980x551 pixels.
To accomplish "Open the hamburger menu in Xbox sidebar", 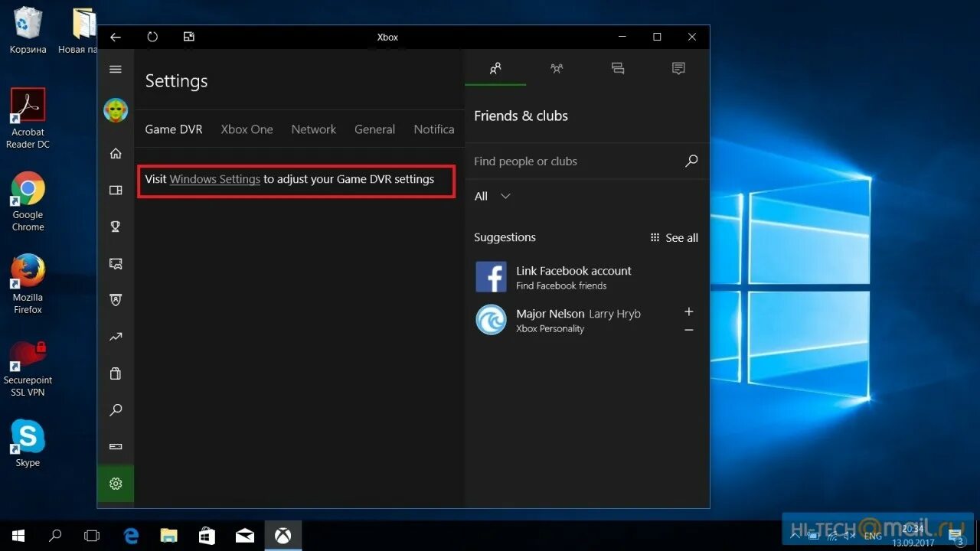I will [116, 70].
